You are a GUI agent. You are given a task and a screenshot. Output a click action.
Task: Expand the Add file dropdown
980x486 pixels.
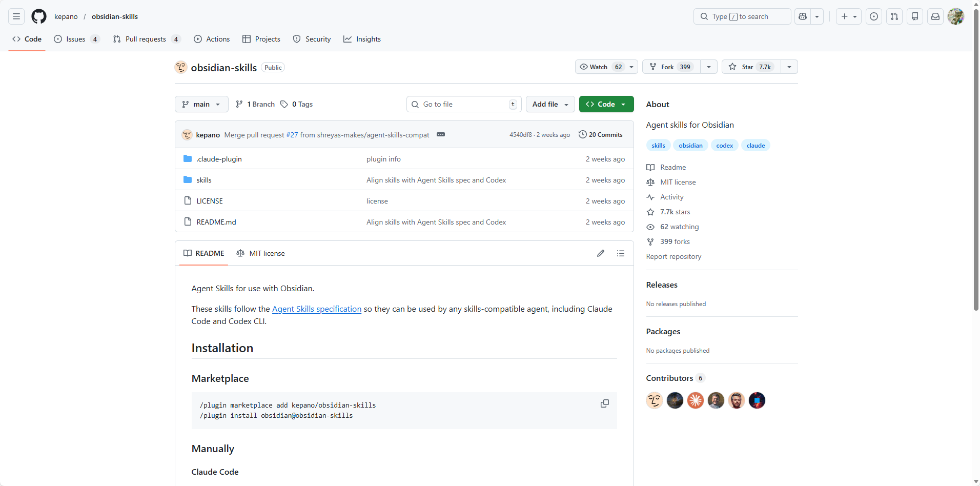[550, 104]
